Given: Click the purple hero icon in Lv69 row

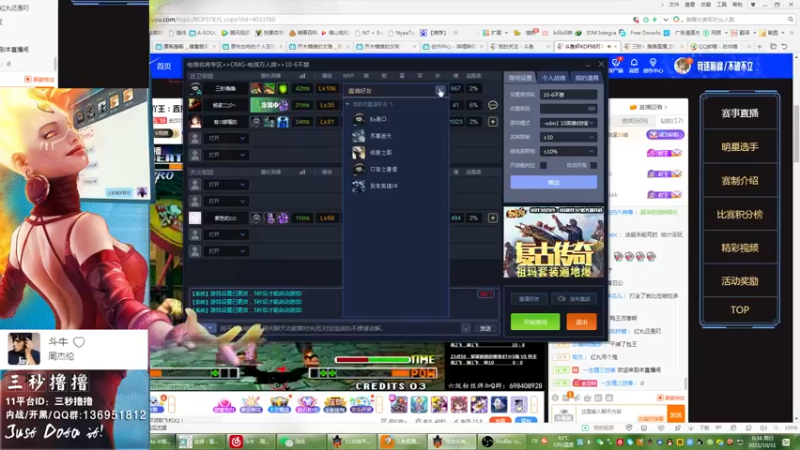Looking at the screenshot, I should click(283, 218).
